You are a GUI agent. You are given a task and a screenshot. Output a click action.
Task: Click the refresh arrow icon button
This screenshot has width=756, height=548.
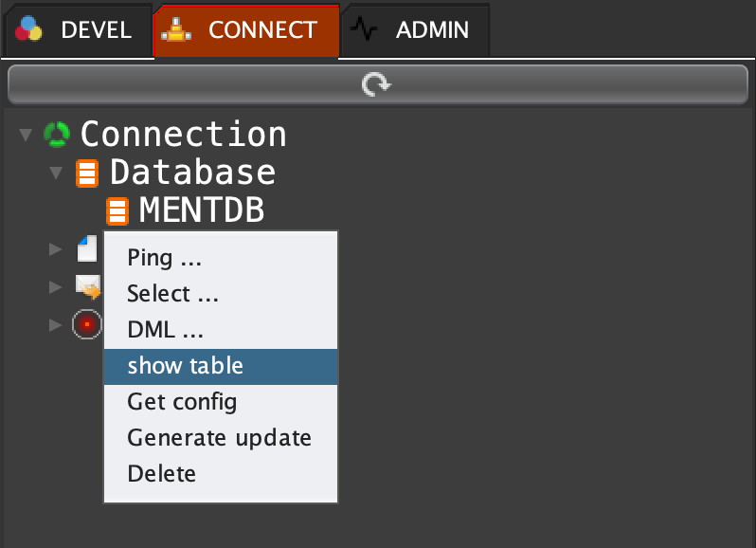[x=377, y=85]
